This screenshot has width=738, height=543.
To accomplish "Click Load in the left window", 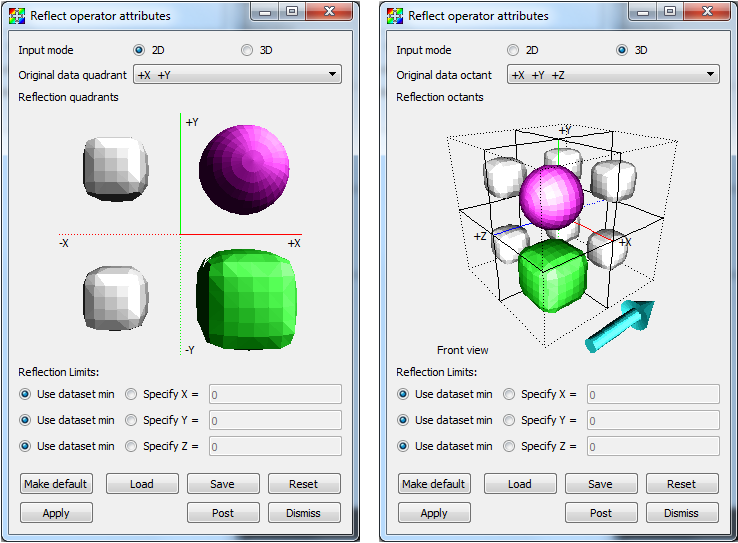I will click(x=142, y=484).
